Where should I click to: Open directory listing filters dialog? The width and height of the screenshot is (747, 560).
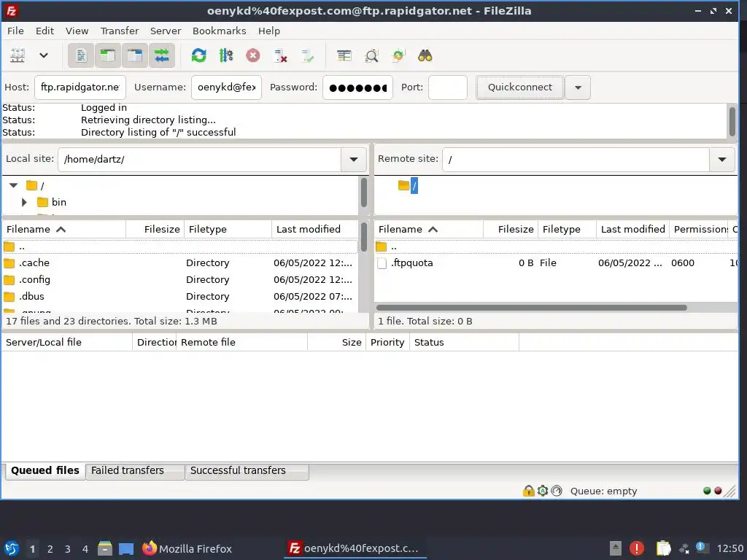344,55
